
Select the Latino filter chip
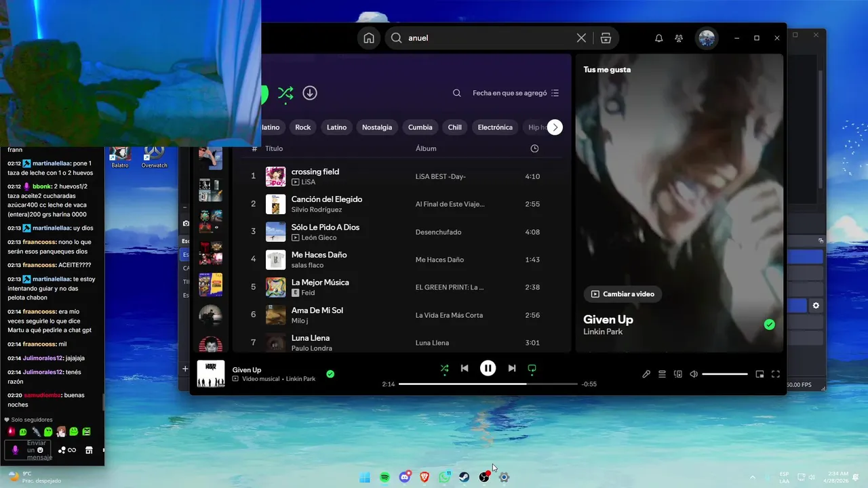[x=336, y=127]
